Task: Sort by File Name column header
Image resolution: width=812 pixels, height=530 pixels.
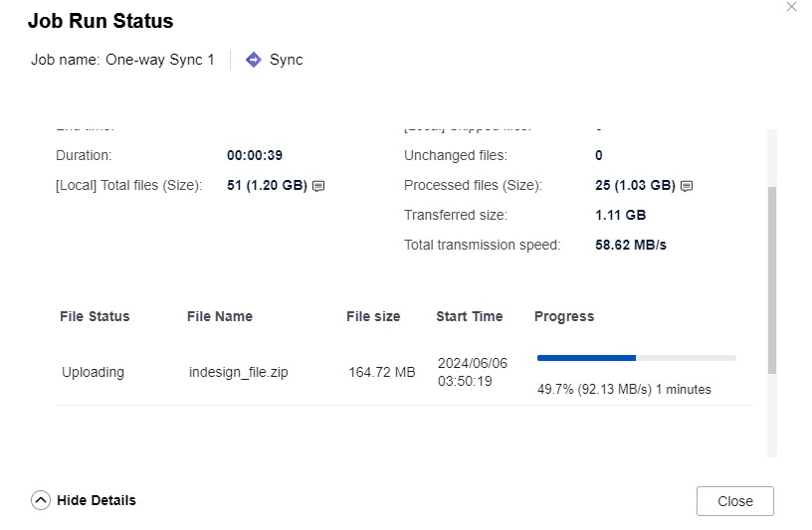Action: point(220,316)
